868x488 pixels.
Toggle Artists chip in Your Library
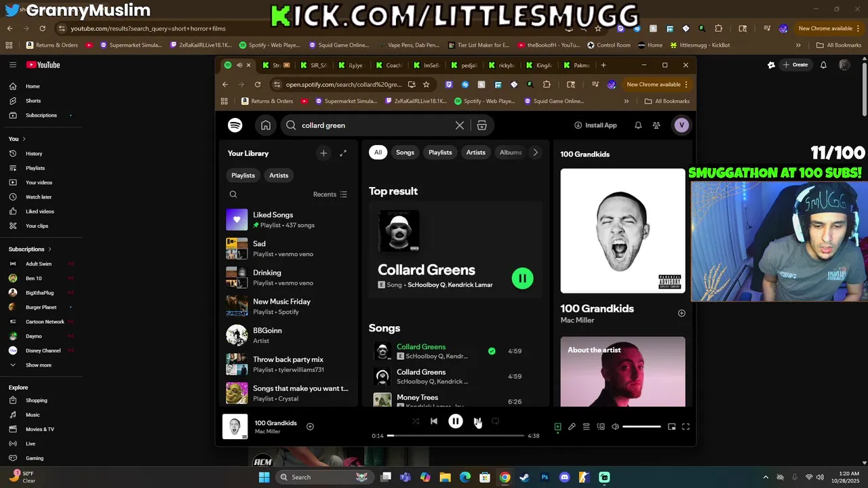[x=279, y=176]
